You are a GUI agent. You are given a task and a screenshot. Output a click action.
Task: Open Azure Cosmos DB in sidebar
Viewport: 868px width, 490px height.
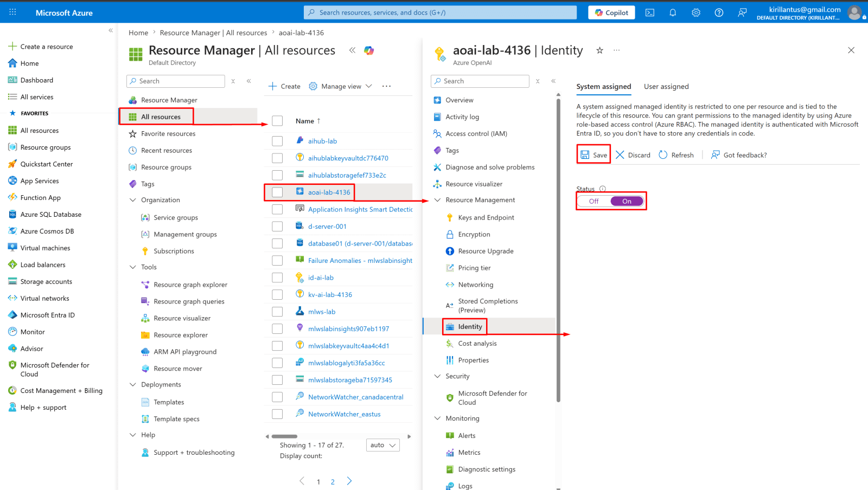[x=47, y=231]
